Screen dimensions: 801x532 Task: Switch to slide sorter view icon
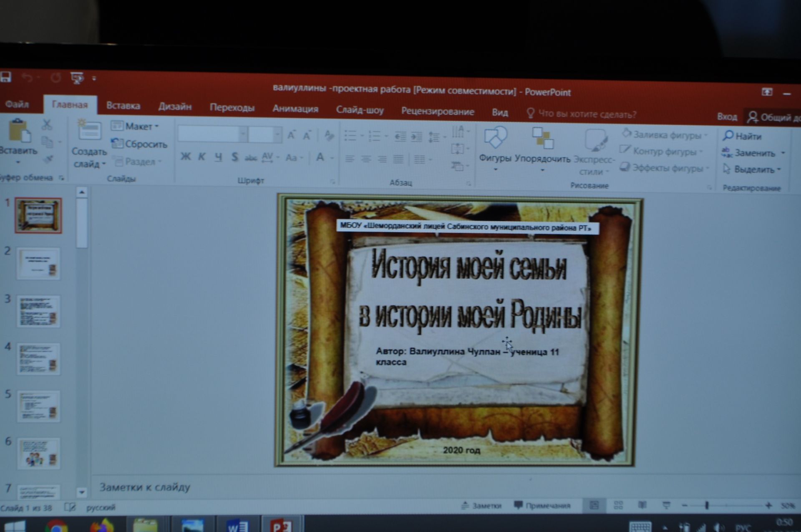pos(618,505)
